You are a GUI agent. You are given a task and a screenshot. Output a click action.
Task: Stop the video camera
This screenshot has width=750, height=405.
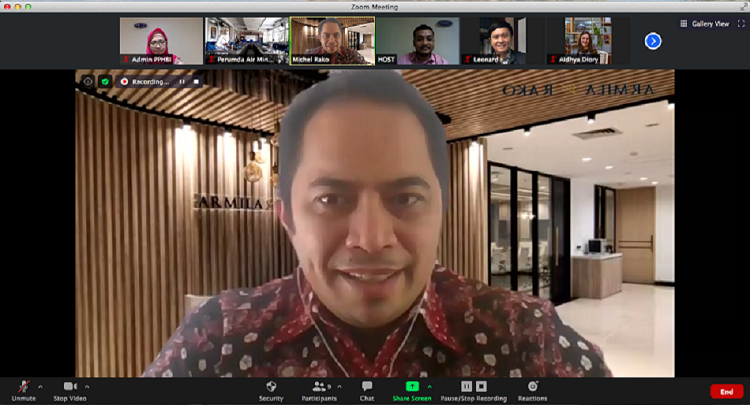pos(70,391)
